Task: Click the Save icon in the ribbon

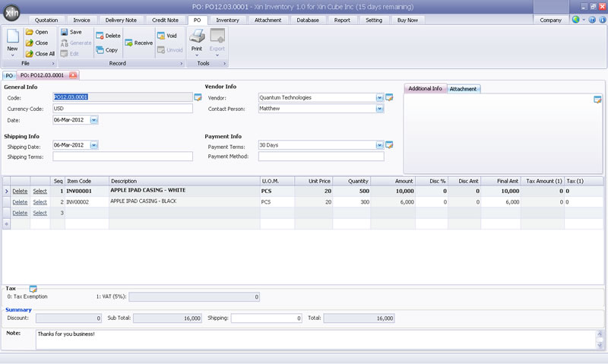Action: coord(65,32)
